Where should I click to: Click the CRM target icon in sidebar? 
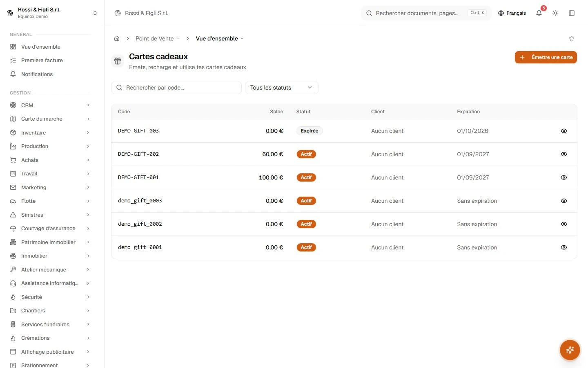[13, 105]
